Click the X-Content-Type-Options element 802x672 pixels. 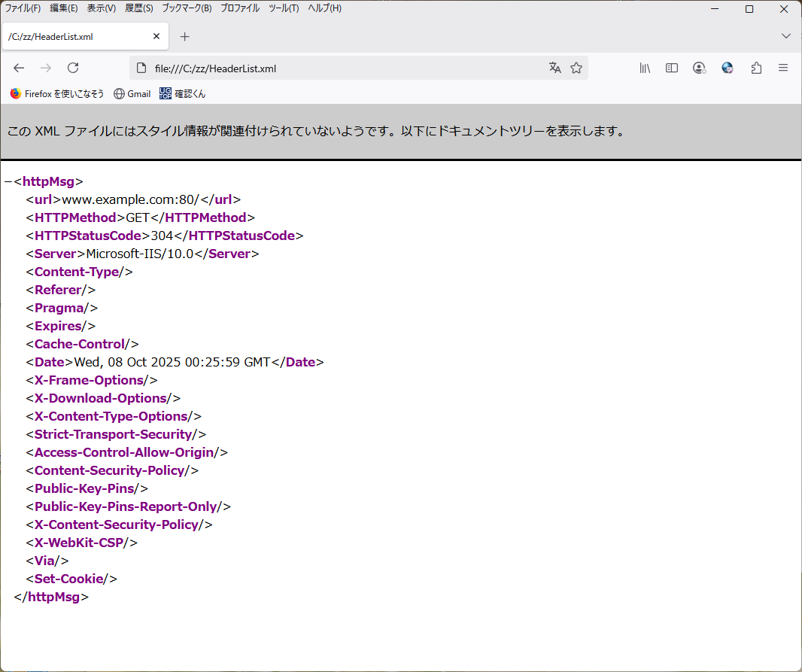point(114,416)
